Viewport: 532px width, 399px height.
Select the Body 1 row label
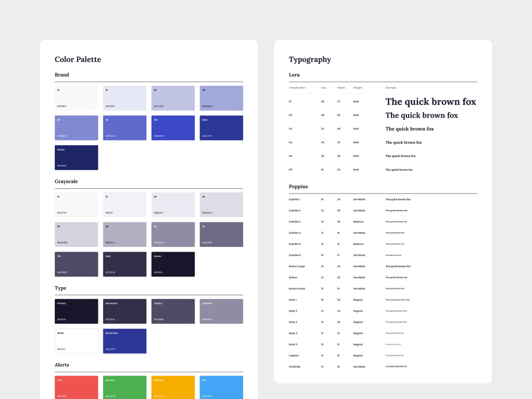[x=293, y=300]
